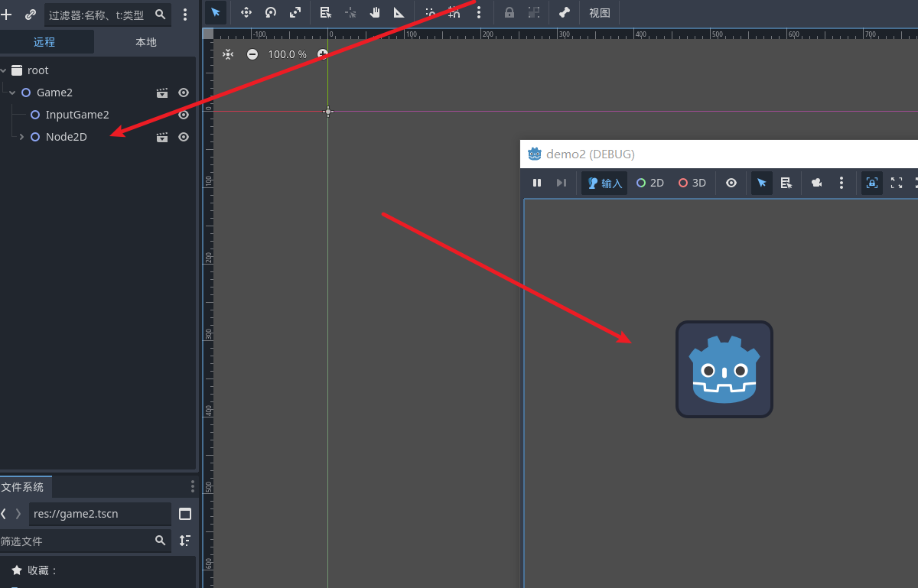Select the arrow Select Mode tool in editor toolbar

pyautogui.click(x=216, y=12)
